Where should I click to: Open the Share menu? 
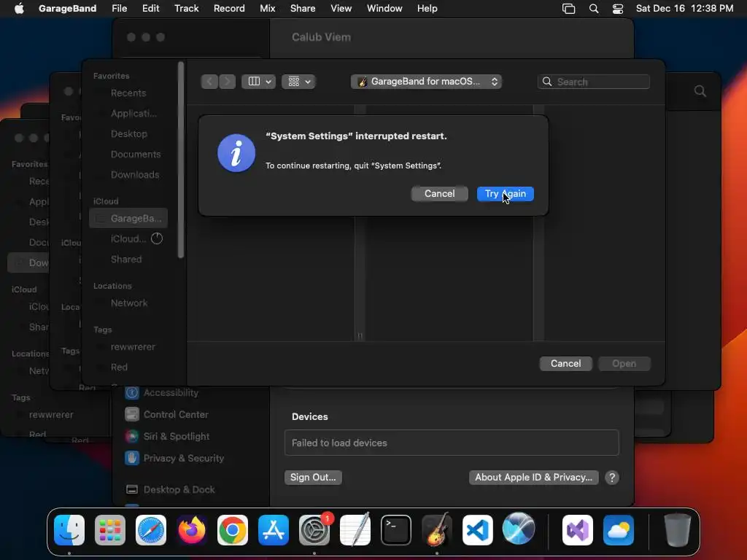click(303, 9)
